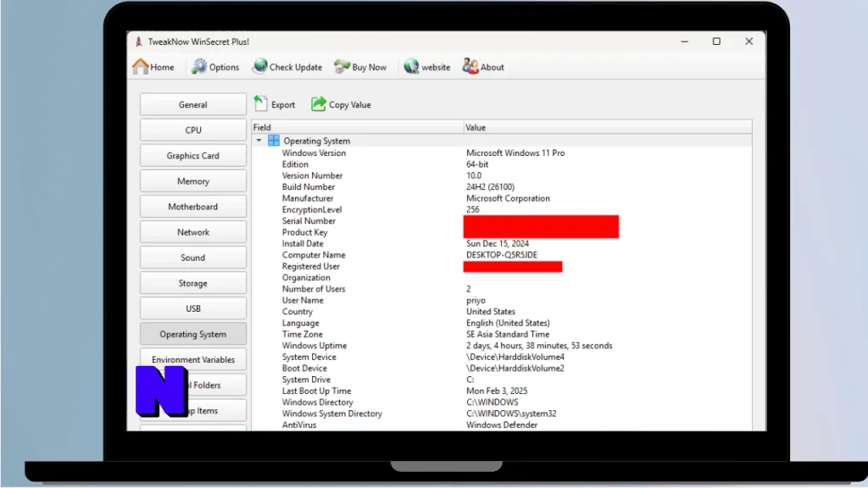Switch to the Network section

(192, 232)
